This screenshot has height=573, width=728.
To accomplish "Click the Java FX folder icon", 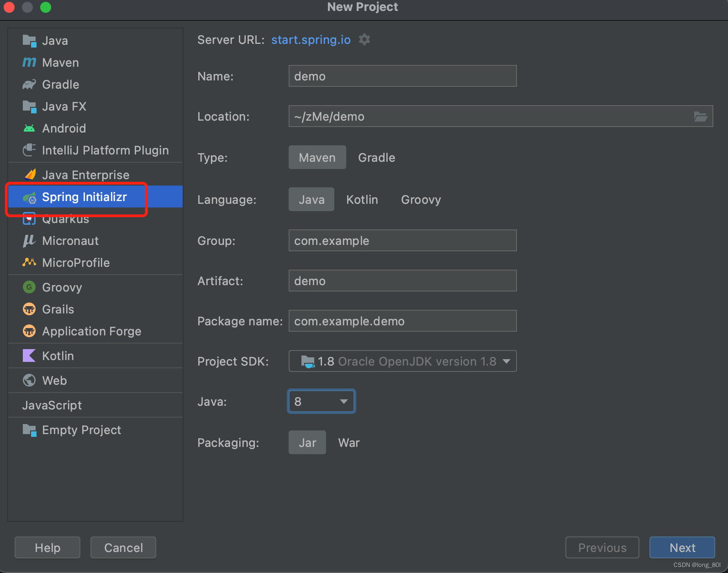I will click(x=29, y=106).
